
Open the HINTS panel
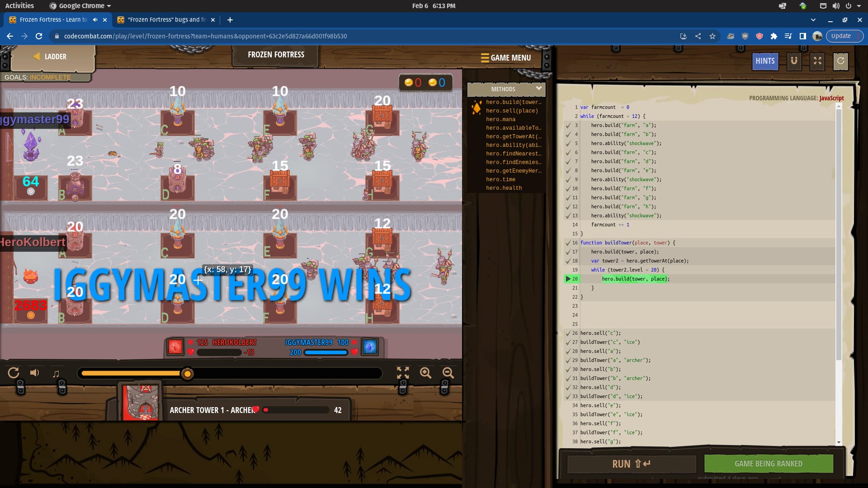tap(765, 61)
